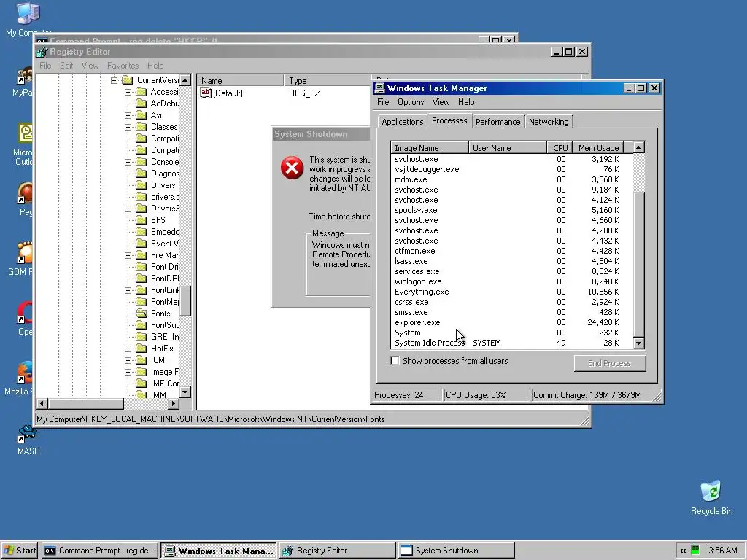Click the Registry Editor title bar icon
The image size is (747, 560).
click(x=42, y=52)
